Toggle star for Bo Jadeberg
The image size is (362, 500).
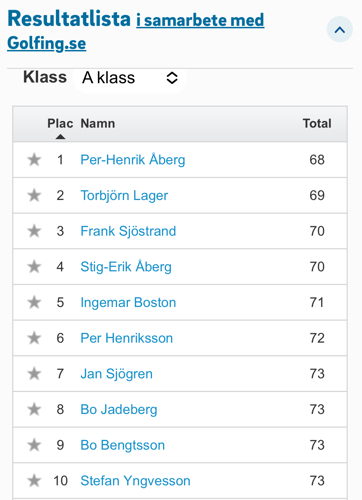click(x=34, y=409)
